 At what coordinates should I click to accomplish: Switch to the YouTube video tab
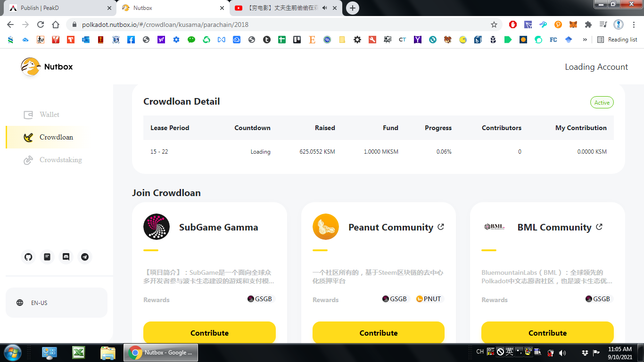coord(286,8)
